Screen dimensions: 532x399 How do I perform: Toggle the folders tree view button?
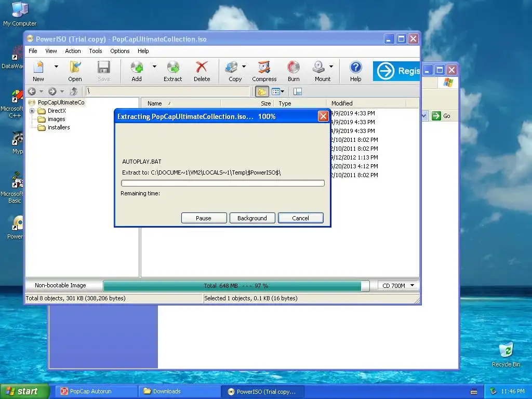pos(262,91)
